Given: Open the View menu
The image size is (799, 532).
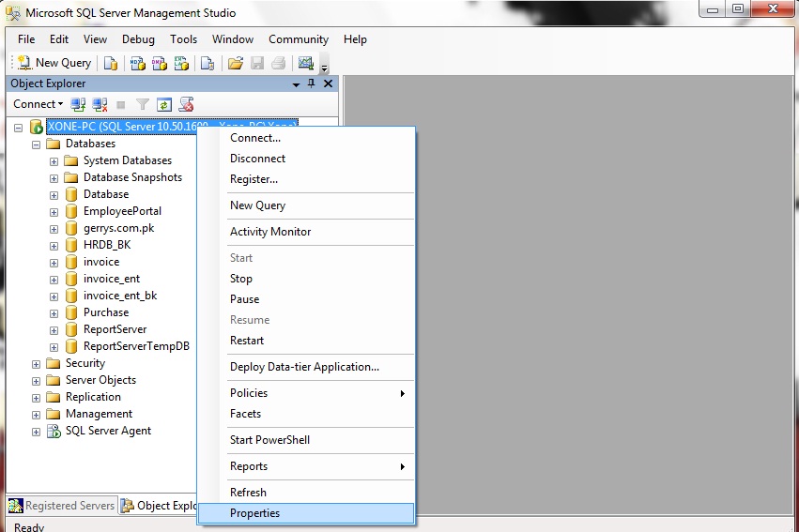Looking at the screenshot, I should click(x=95, y=39).
